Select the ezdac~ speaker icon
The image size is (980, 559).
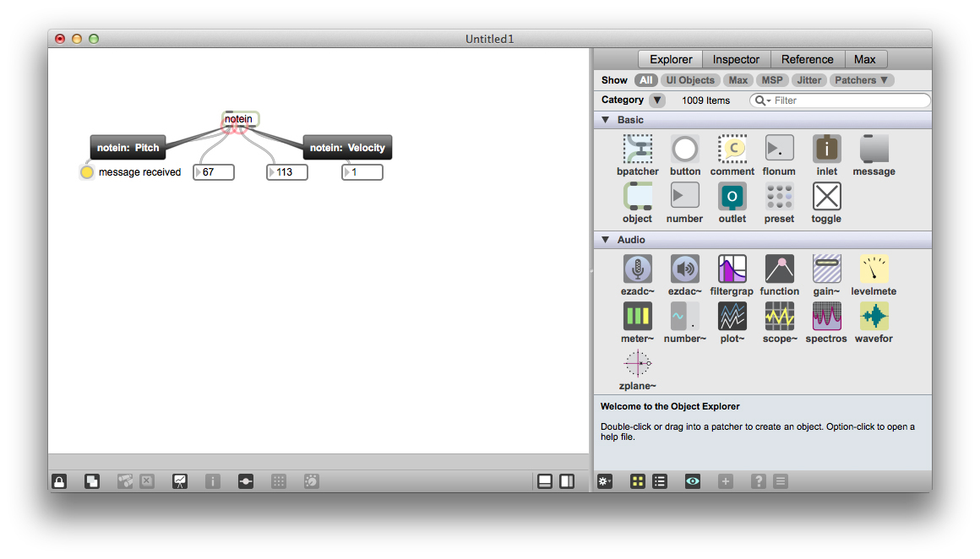(x=685, y=269)
